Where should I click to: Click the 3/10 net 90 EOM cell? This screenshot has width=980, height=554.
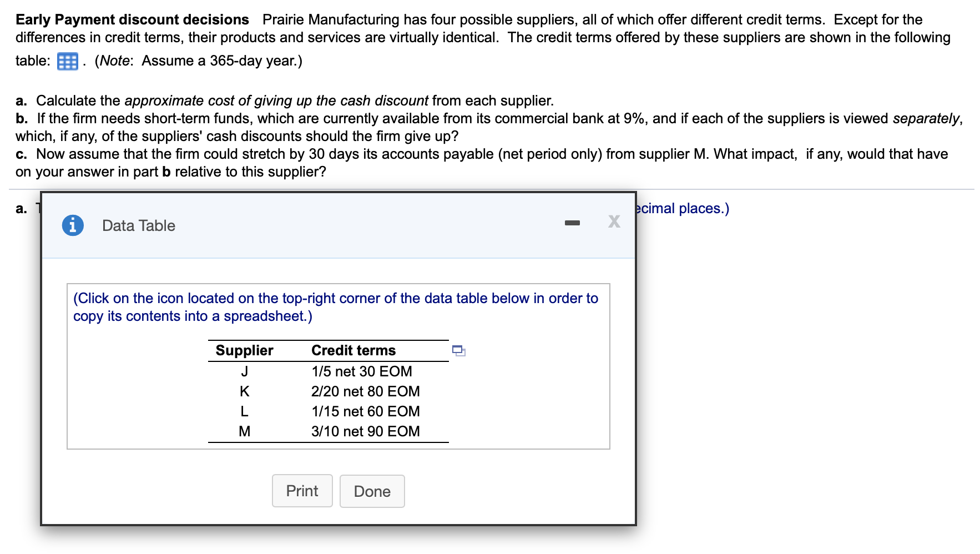pyautogui.click(x=366, y=431)
